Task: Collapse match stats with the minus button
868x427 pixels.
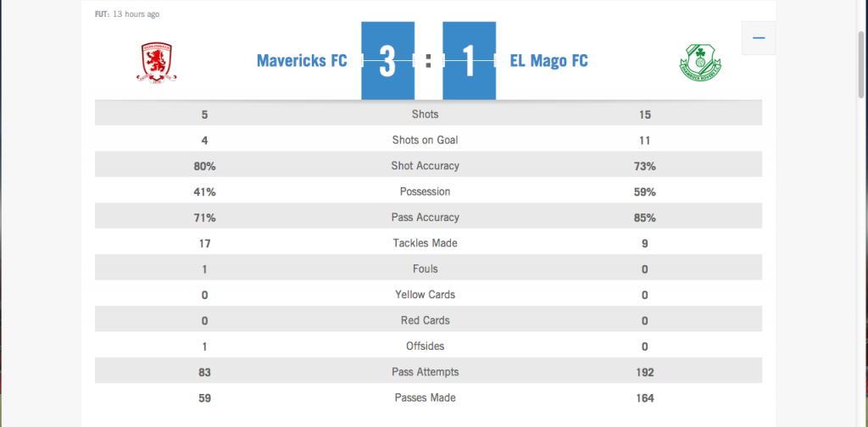Action: [758, 38]
